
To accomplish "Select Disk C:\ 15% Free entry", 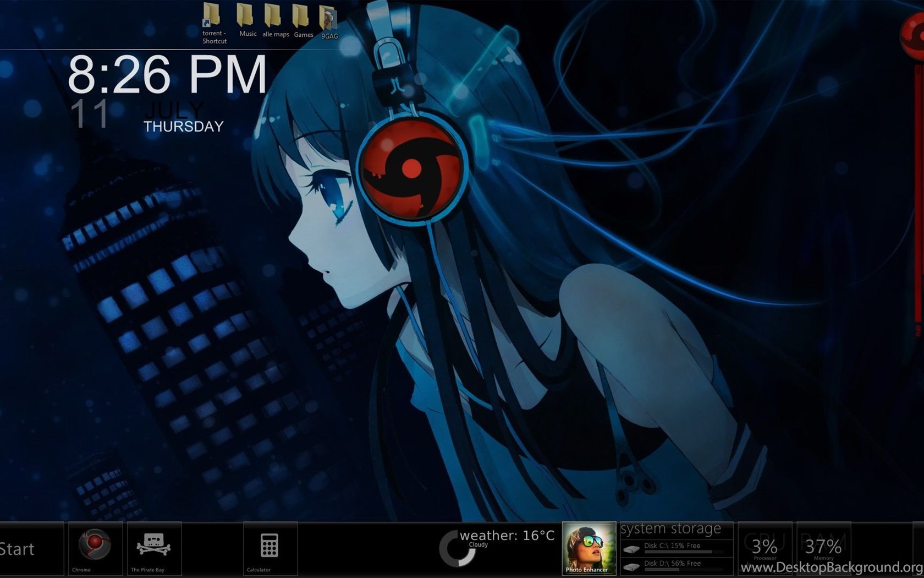I will 672,546.
